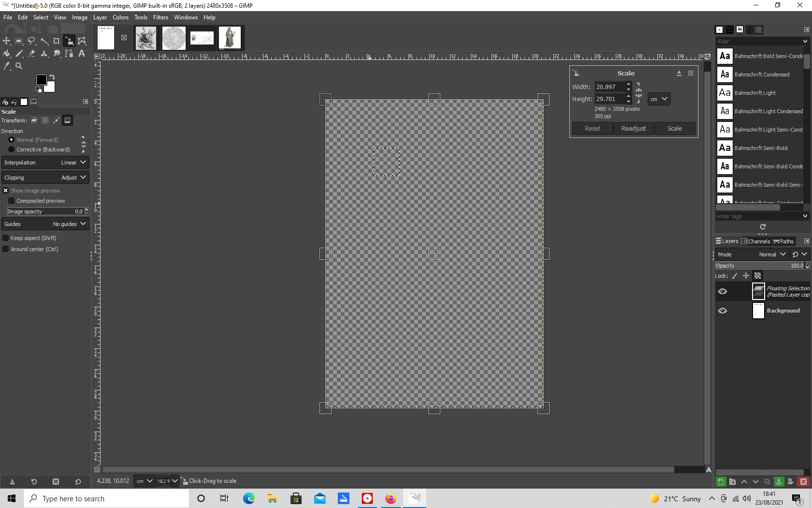Select the Clone stamp tool
This screenshot has width=812, height=508.
point(44,54)
